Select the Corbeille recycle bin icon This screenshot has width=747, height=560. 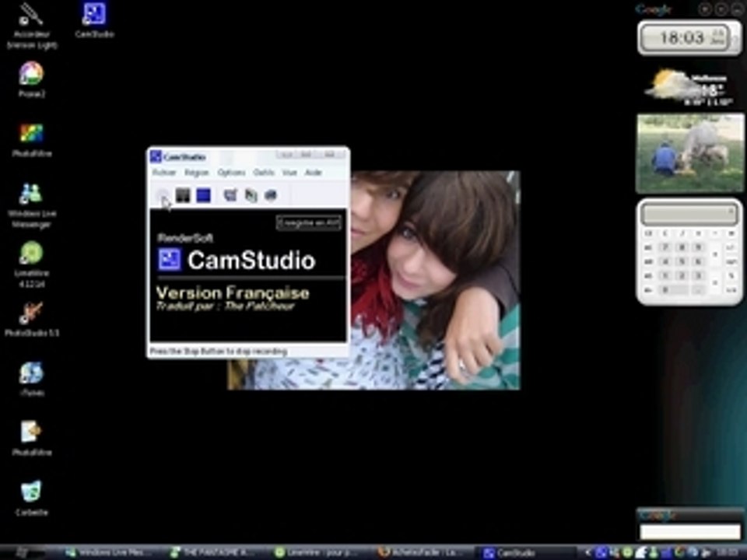pyautogui.click(x=31, y=498)
